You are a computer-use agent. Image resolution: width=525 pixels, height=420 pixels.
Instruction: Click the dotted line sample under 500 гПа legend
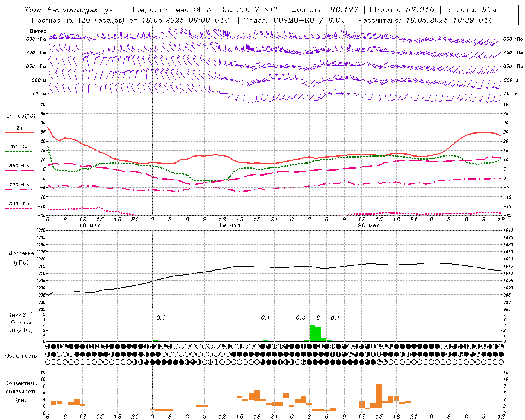click(x=18, y=209)
